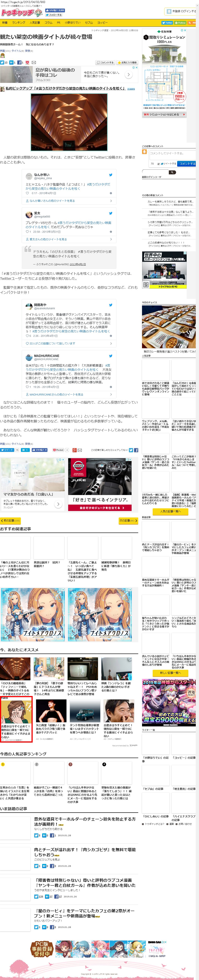Open なんか寒いさんの他のツイートを見る link
Image resolution: width=199 pixels, height=980 pixels.
52,200
